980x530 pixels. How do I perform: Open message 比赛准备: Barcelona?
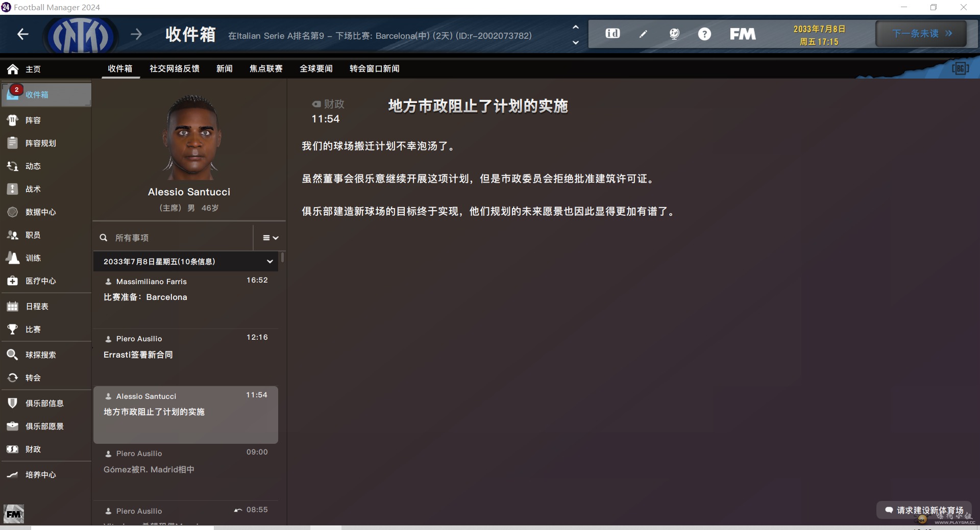pyautogui.click(x=186, y=300)
